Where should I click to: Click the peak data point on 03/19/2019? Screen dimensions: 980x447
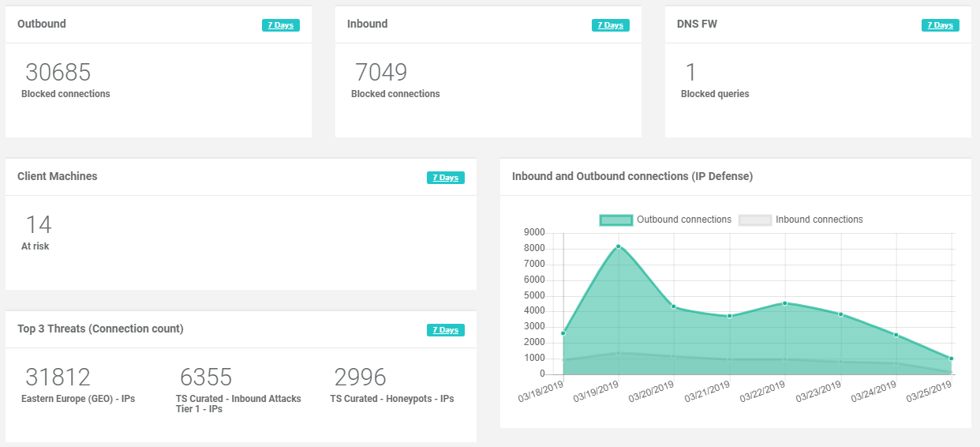(619, 246)
